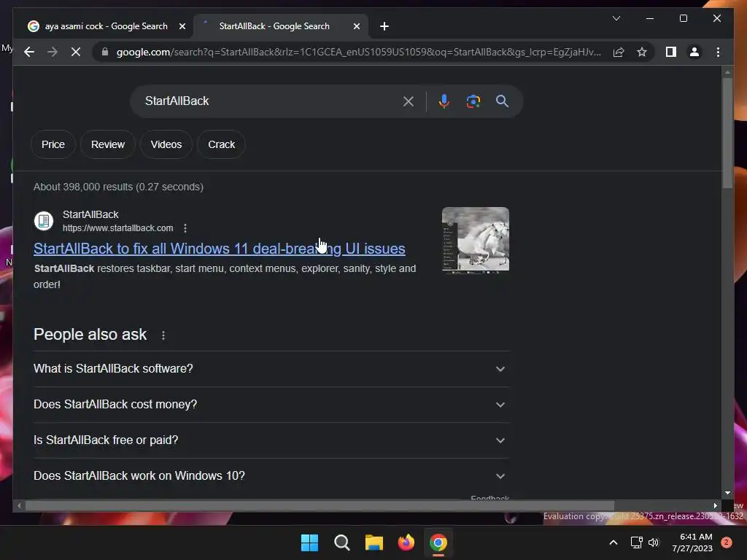747x560 pixels.
Task: Search by image with Google Lens
Action: (x=473, y=101)
